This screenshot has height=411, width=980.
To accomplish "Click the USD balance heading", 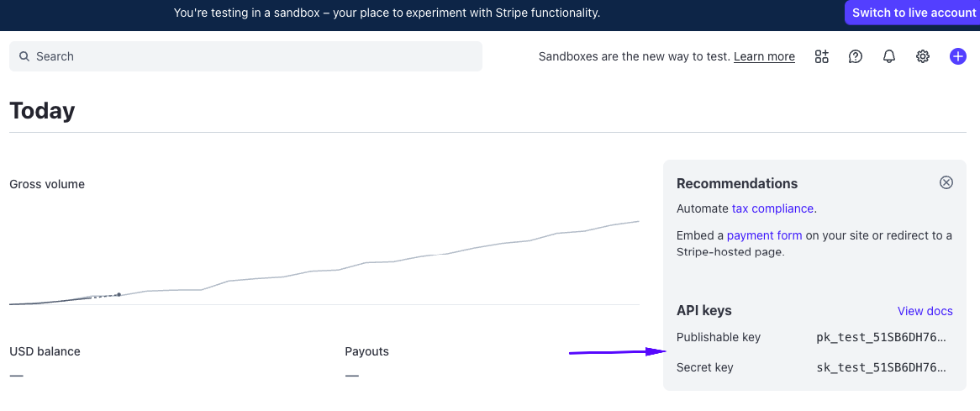I will click(45, 351).
